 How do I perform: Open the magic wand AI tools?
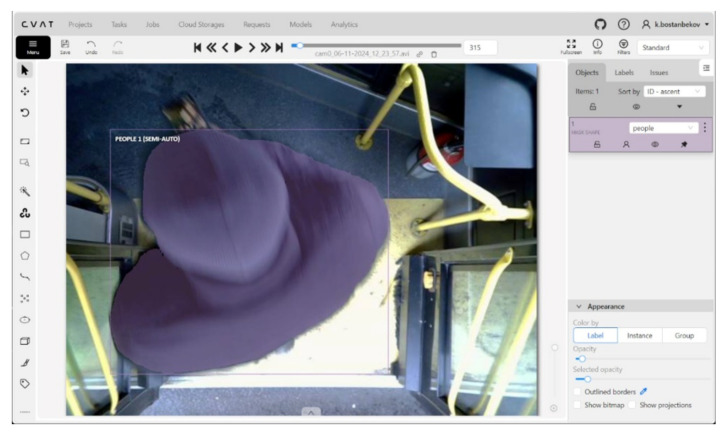tap(25, 191)
